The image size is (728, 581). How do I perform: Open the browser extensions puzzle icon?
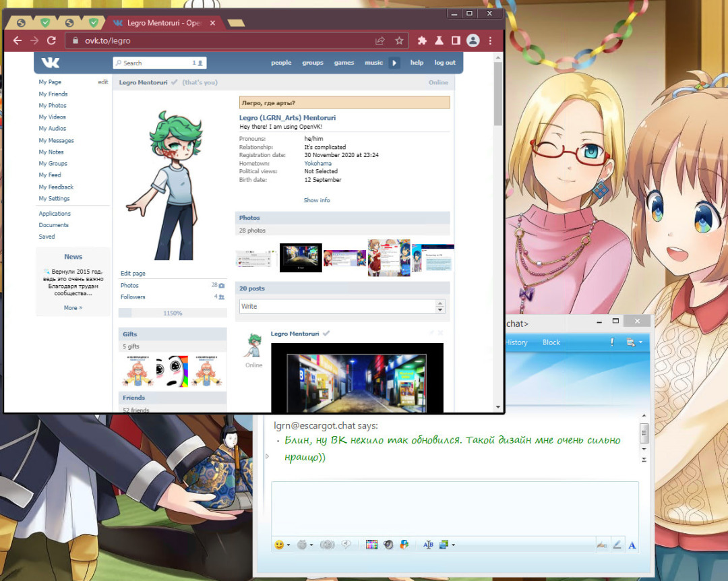tap(422, 40)
